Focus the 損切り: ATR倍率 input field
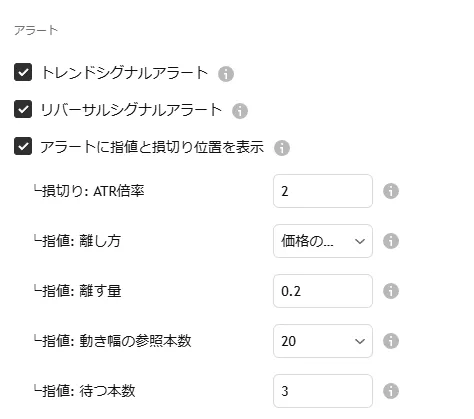Viewport: 474px width, 419px height. click(323, 191)
